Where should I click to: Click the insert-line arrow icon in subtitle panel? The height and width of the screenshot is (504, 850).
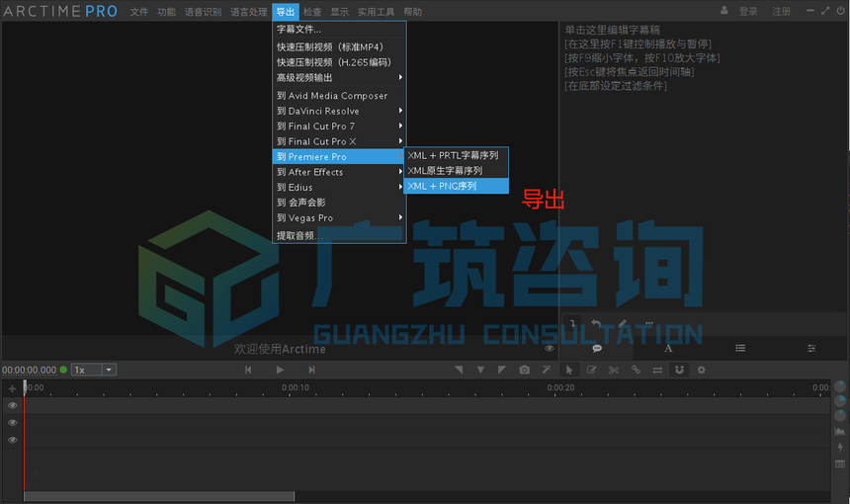572,323
